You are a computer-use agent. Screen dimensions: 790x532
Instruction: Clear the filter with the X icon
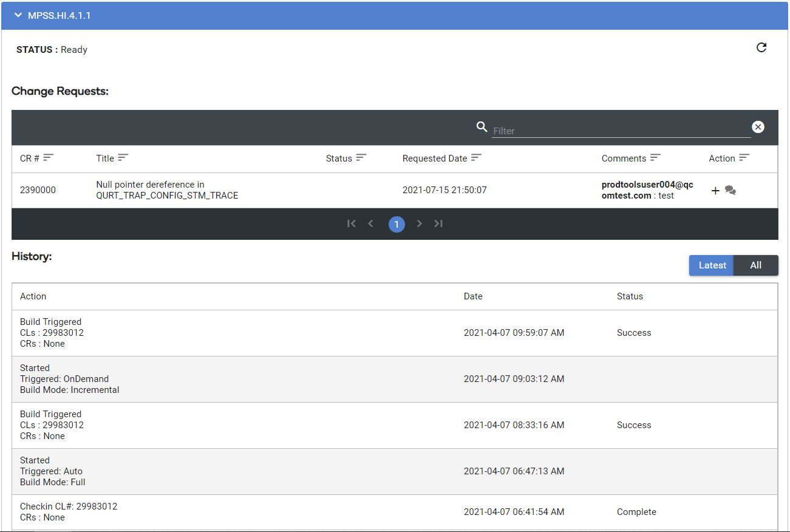point(758,127)
